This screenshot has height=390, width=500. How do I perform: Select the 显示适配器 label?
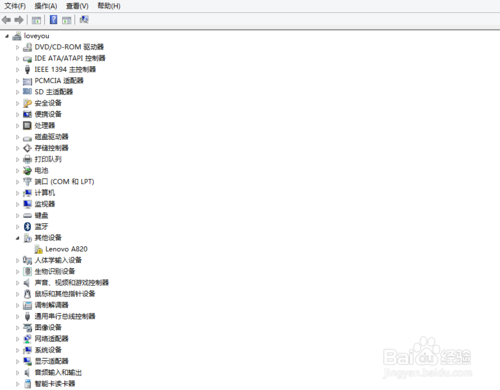pyautogui.click(x=51, y=361)
